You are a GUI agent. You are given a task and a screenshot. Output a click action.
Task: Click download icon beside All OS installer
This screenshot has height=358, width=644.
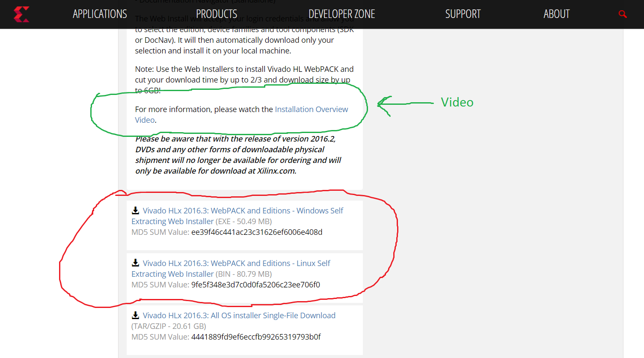pos(136,315)
